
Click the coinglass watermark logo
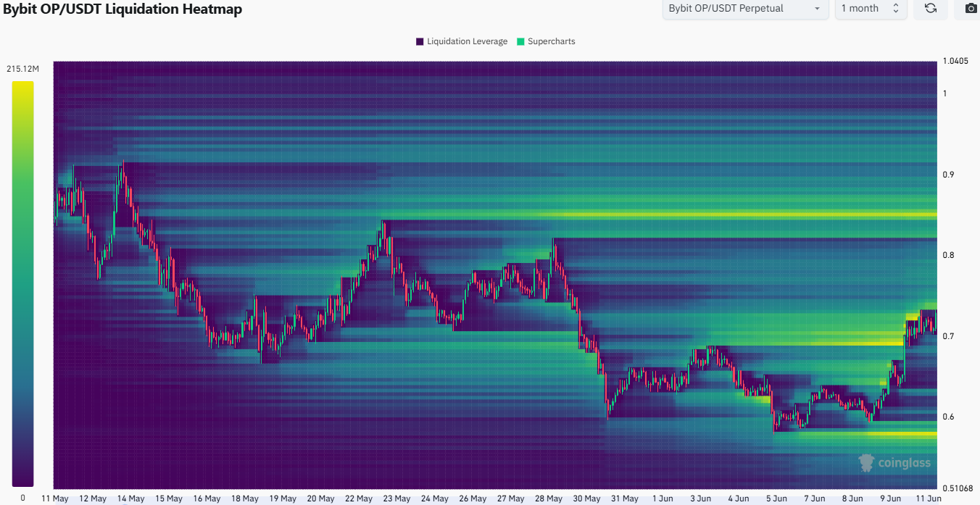tap(894, 463)
